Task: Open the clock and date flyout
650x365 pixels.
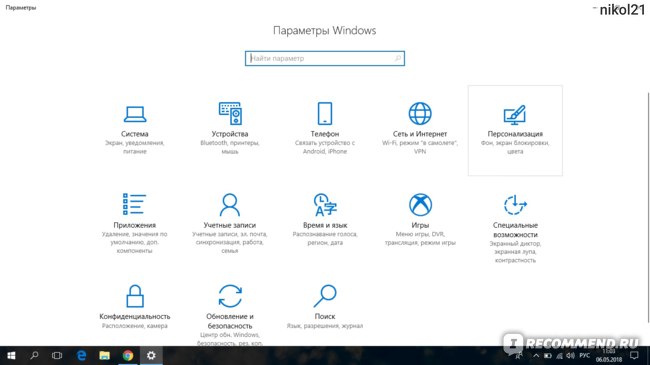Action: [x=609, y=355]
